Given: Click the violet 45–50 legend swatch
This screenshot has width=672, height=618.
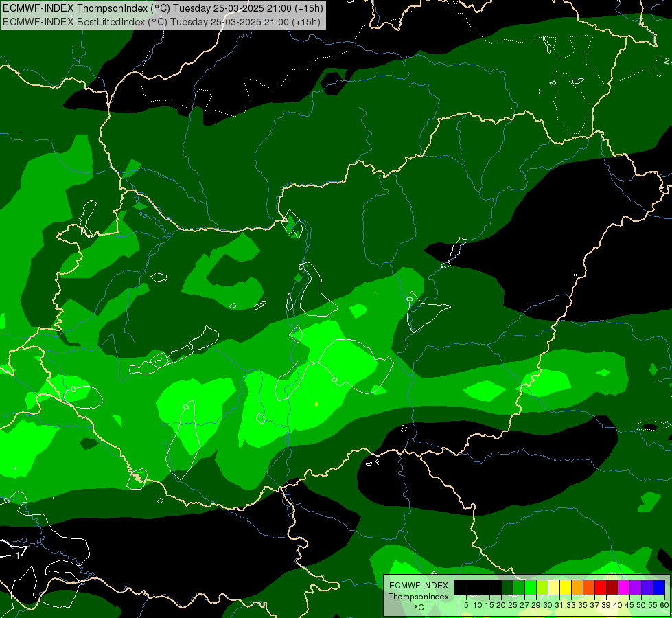Looking at the screenshot, I should pyautogui.click(x=636, y=587).
